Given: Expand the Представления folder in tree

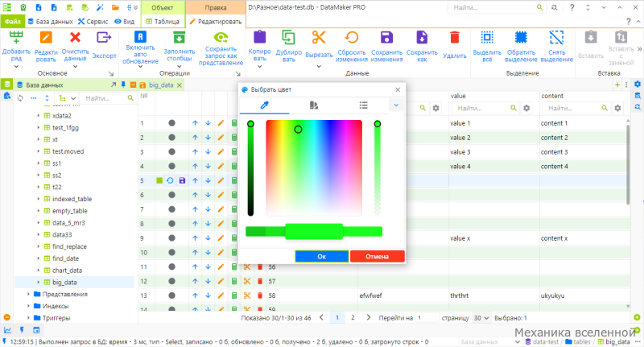Looking at the screenshot, I should click(28, 294).
